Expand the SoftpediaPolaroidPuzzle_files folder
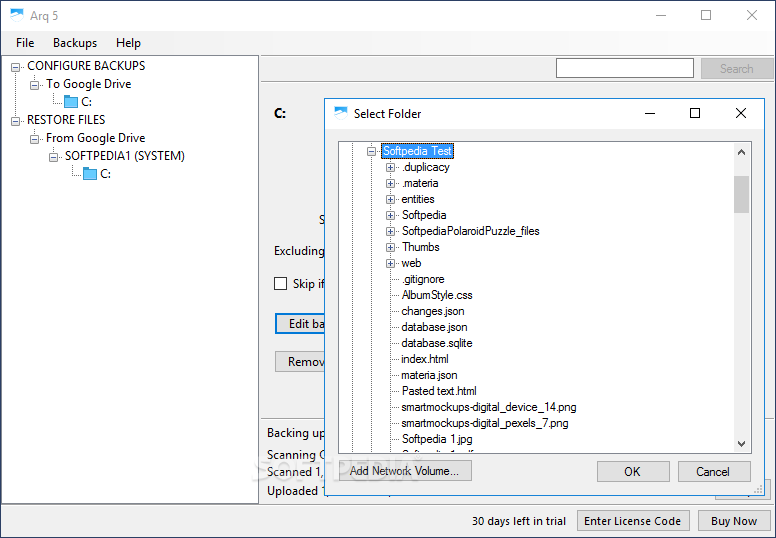Viewport: 776px width, 538px height. coord(390,232)
